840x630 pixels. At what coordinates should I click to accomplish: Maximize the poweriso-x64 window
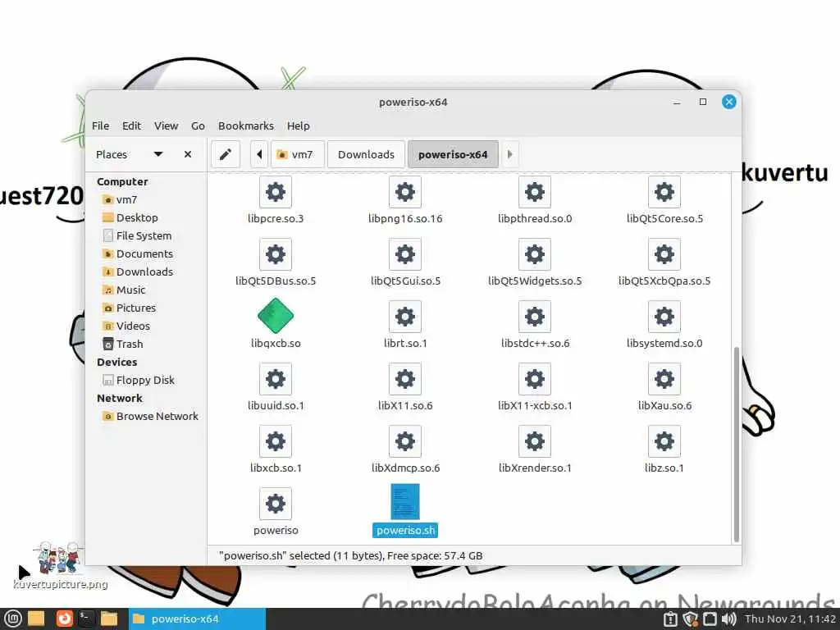703,102
